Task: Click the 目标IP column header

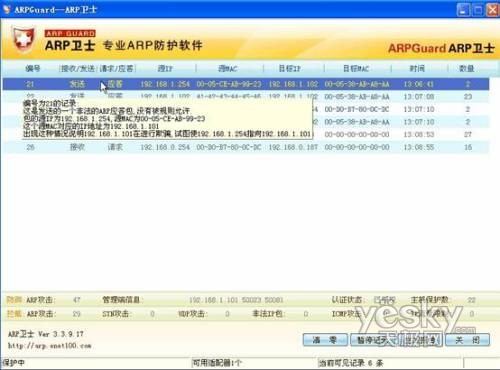Action: (x=289, y=68)
